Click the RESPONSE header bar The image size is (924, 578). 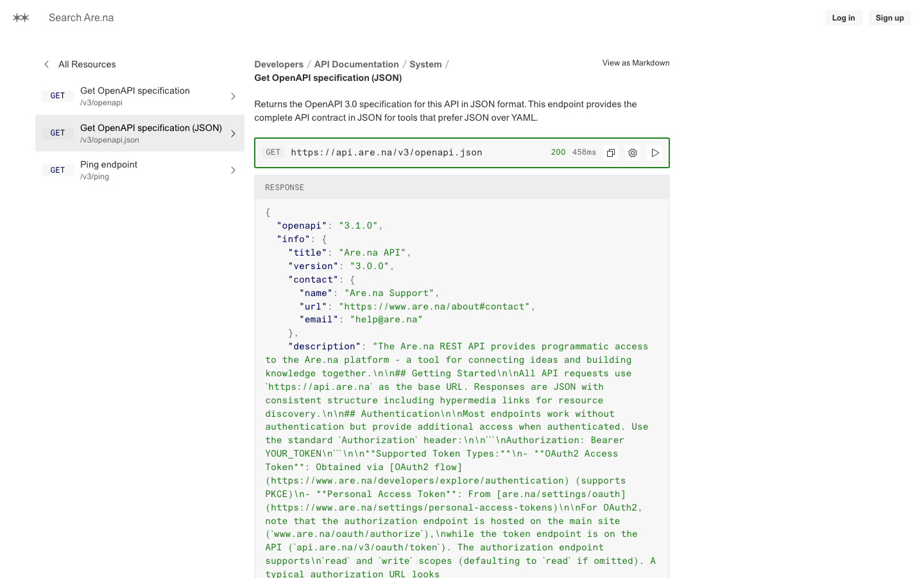[462, 188]
